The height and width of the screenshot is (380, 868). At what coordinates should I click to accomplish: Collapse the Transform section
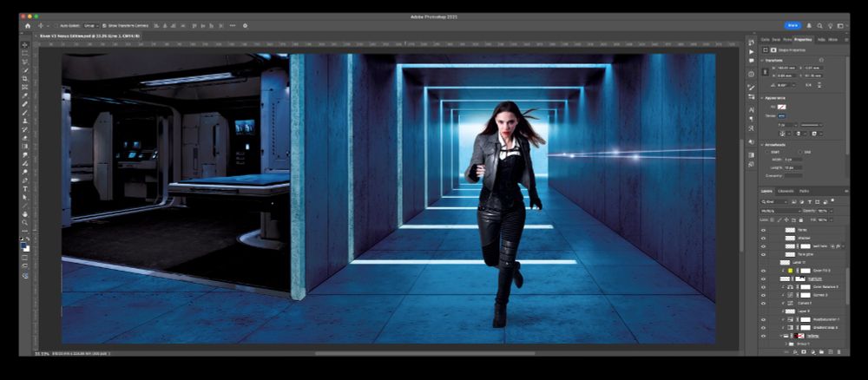coord(762,60)
